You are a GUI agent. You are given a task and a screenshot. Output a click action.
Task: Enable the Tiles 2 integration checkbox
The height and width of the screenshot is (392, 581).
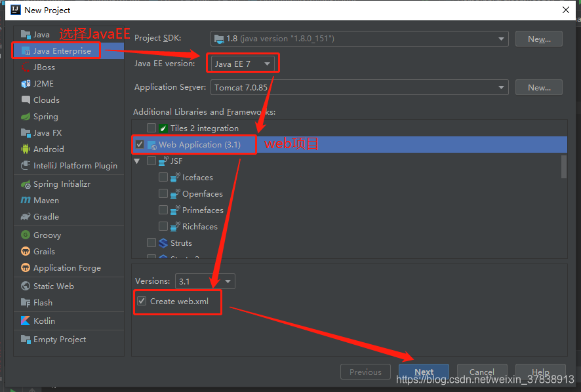tap(151, 128)
